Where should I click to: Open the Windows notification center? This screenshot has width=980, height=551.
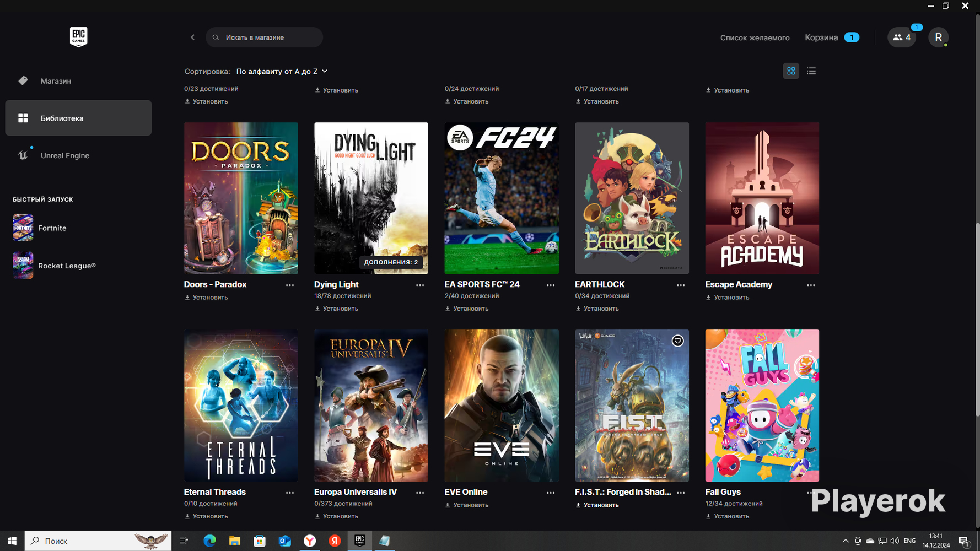pos(963,541)
